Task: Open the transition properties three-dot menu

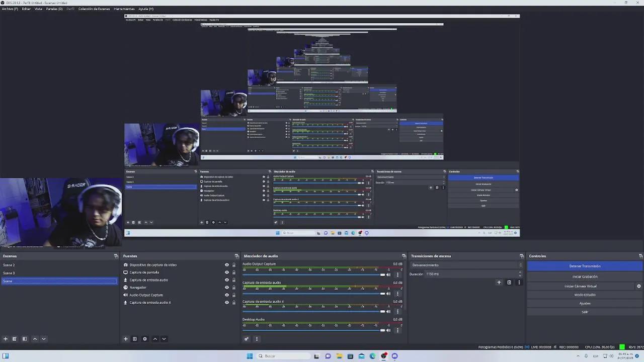Action: (519, 283)
